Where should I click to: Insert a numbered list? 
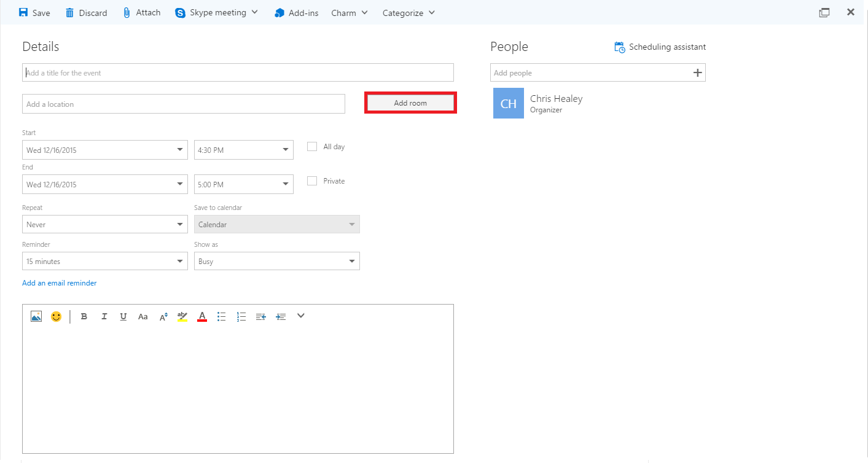pos(241,317)
